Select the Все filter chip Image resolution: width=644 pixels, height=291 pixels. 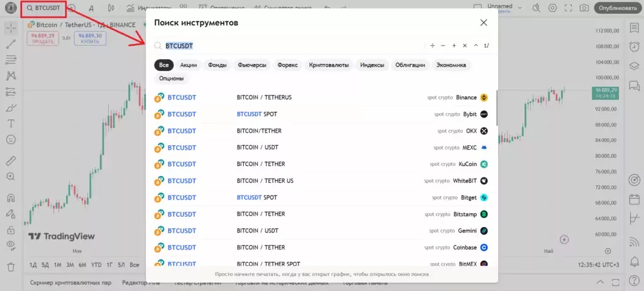[x=164, y=65]
